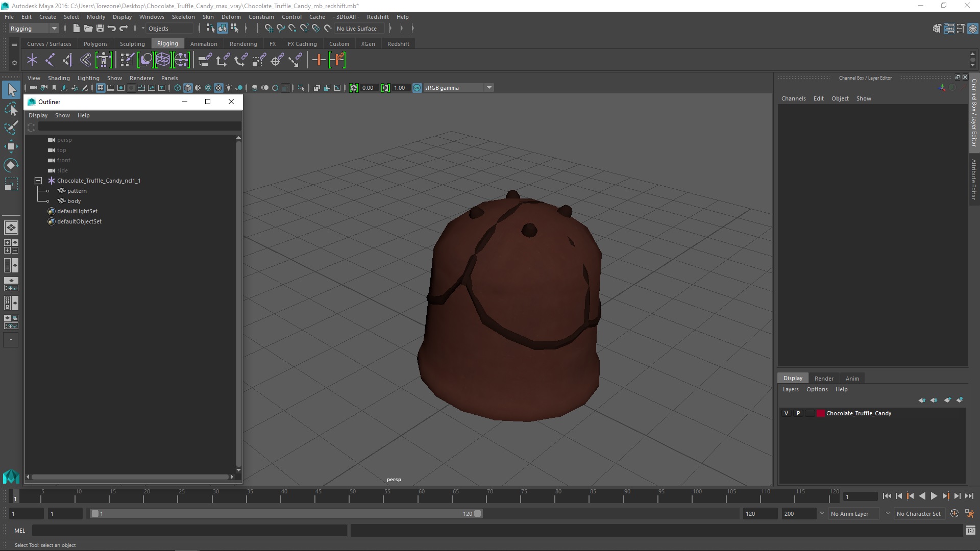
Task: Activate the Lasso Select tool
Action: [x=11, y=109]
